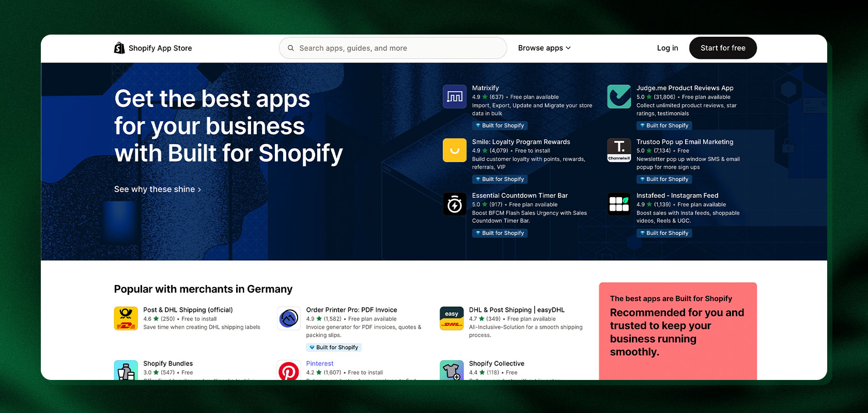Image resolution: width=868 pixels, height=413 pixels.
Task: Open Smile: Loyalty Program Rewards title
Action: [521, 142]
